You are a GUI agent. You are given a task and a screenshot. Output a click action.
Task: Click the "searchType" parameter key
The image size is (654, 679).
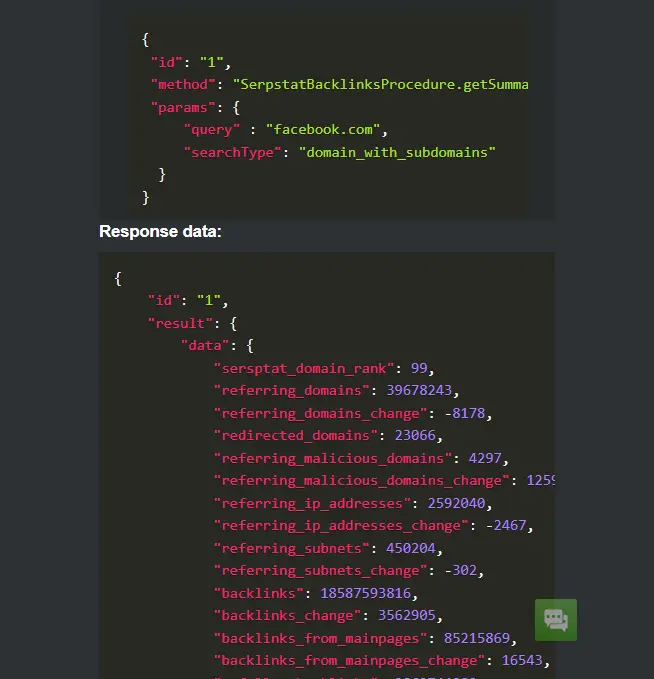coord(232,152)
